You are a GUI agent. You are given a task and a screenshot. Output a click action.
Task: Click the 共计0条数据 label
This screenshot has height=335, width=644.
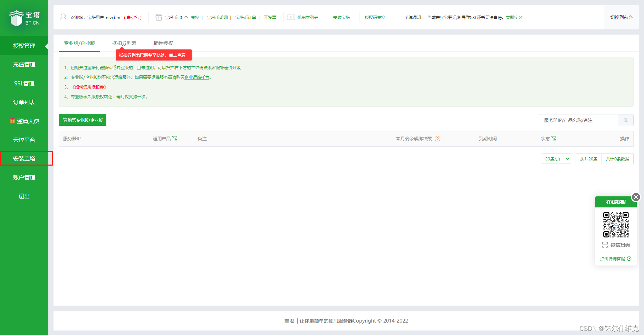click(x=617, y=159)
